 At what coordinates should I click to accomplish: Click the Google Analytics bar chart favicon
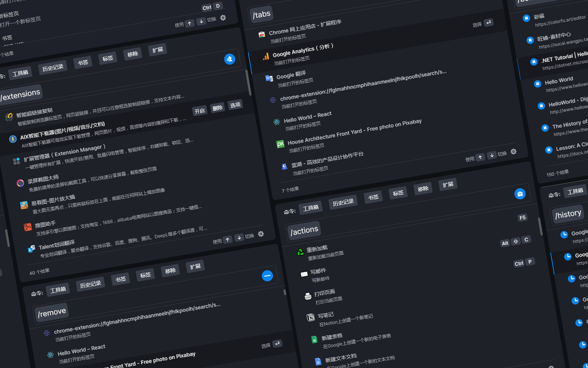(x=266, y=56)
